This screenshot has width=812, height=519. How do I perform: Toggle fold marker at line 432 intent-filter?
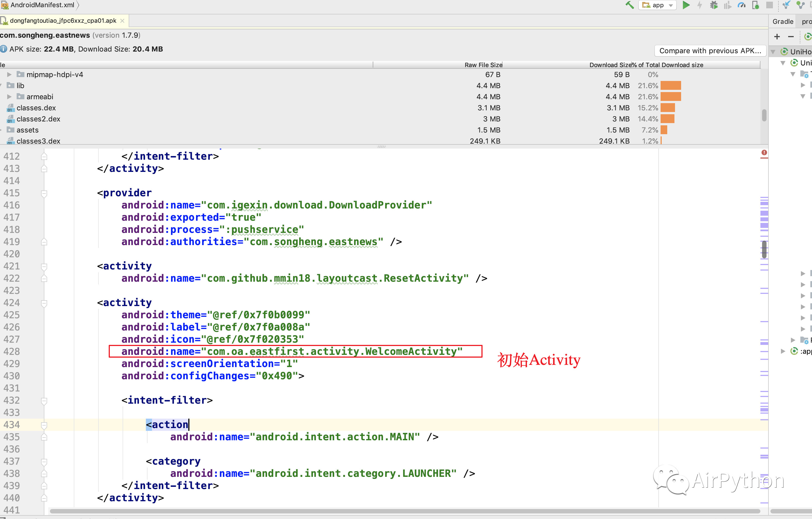44,400
